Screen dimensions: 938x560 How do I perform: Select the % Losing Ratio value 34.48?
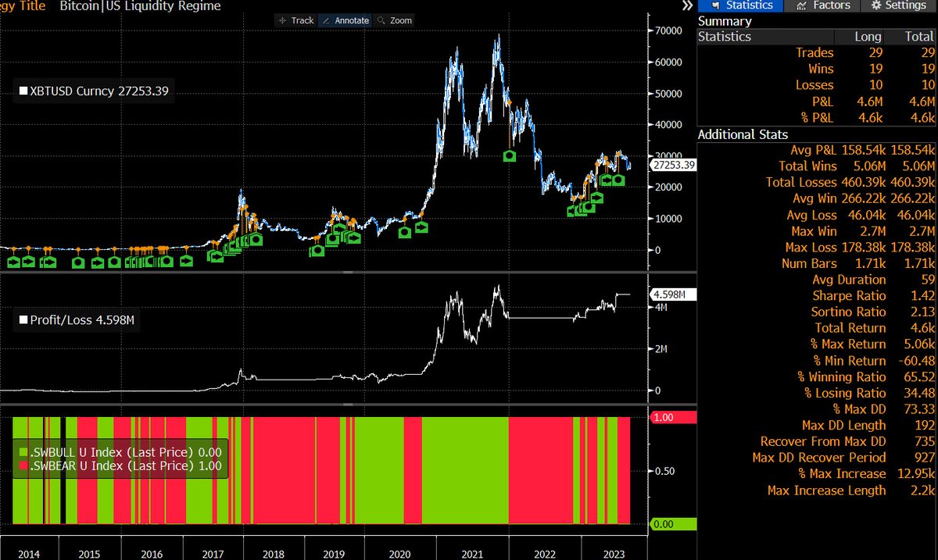point(920,393)
